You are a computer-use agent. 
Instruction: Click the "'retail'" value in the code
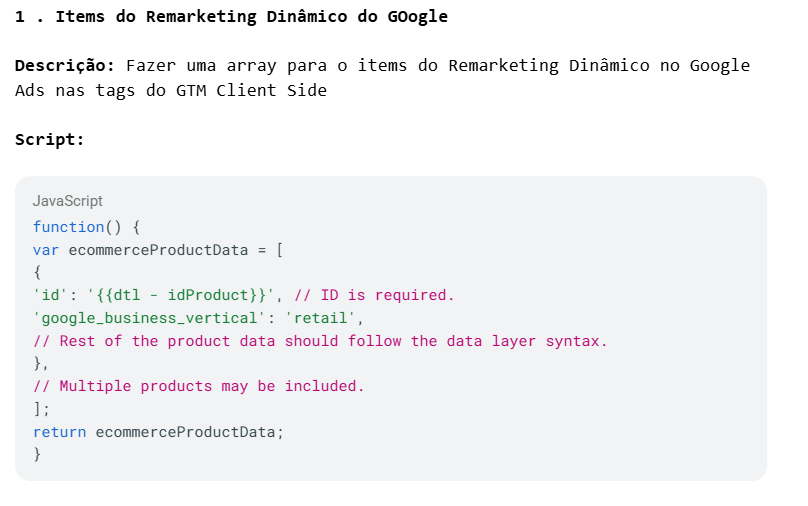click(x=324, y=318)
